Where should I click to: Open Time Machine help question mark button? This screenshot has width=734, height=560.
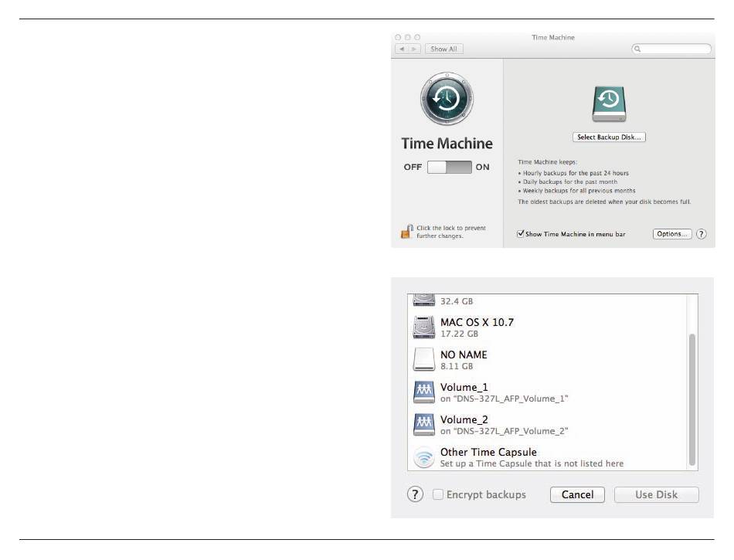point(701,234)
